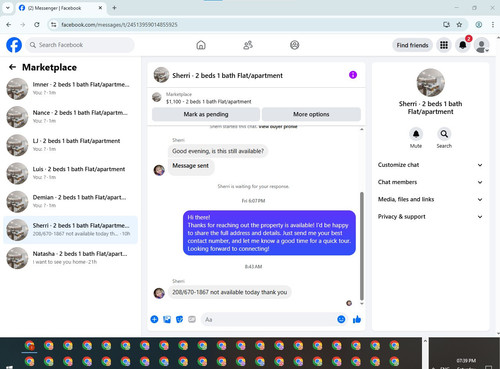Open a new browser tab with the plus button

click(114, 8)
